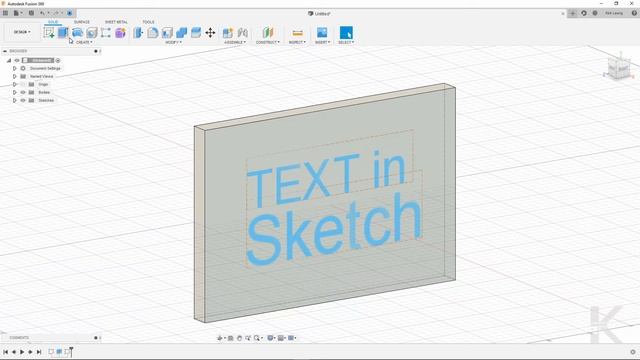Select the New Component tool
The image size is (640, 360).
pos(228,32)
